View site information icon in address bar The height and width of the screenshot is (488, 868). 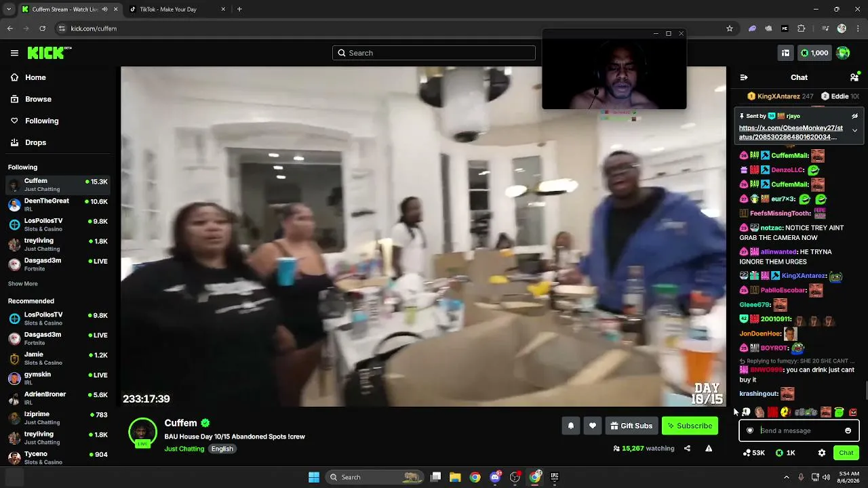(x=62, y=28)
